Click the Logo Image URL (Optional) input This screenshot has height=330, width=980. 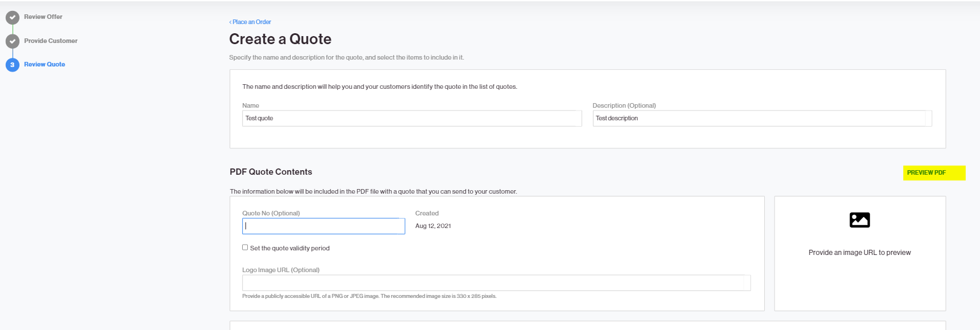coord(496,282)
